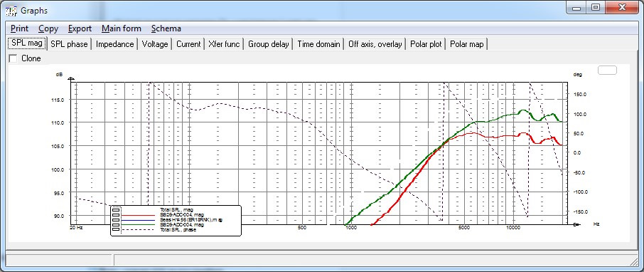Viewport: 644px width, 272px height.
Task: Switch to the Impedance tab
Action: (115, 44)
